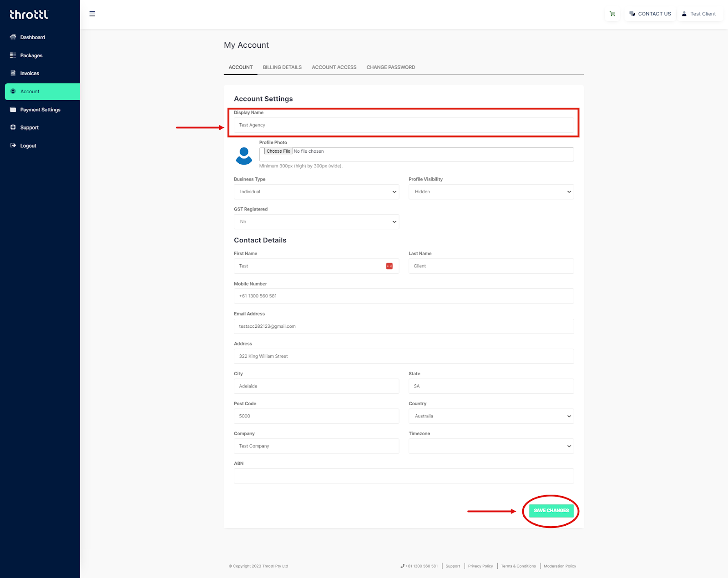This screenshot has width=728, height=578.
Task: Open the Invoices section
Action: (29, 73)
